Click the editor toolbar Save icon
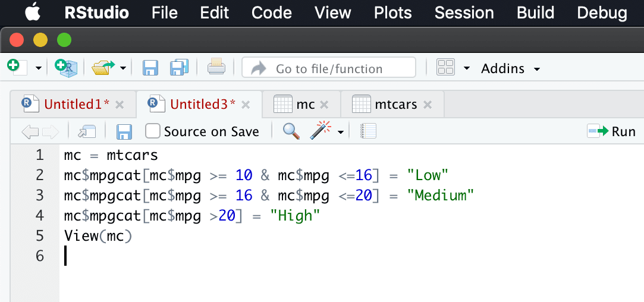The image size is (644, 302). (x=124, y=132)
